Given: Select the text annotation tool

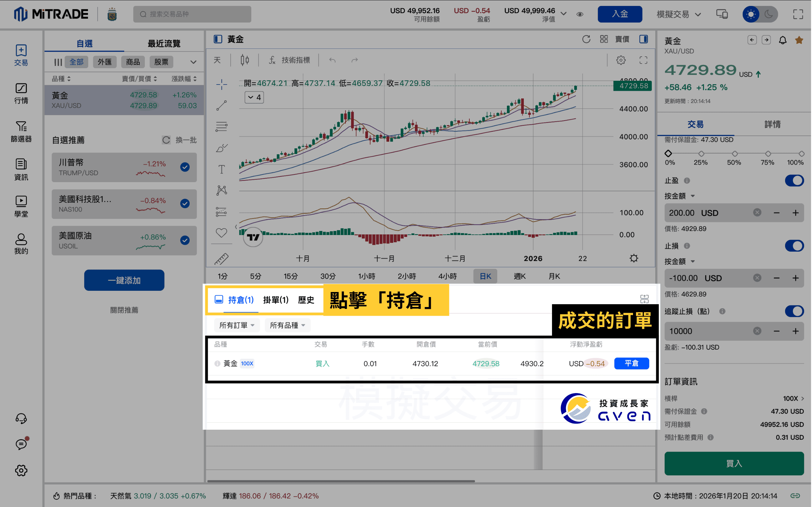Looking at the screenshot, I should pos(221,169).
